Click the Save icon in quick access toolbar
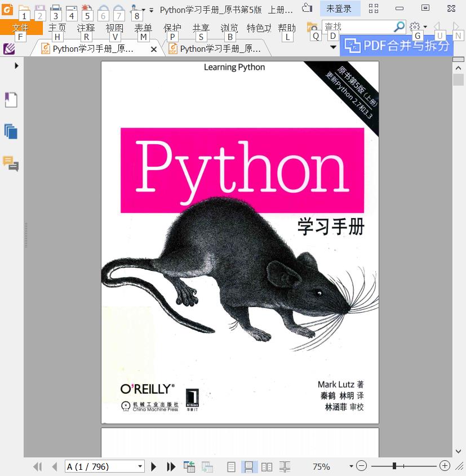The image size is (466, 476). coord(40,8)
